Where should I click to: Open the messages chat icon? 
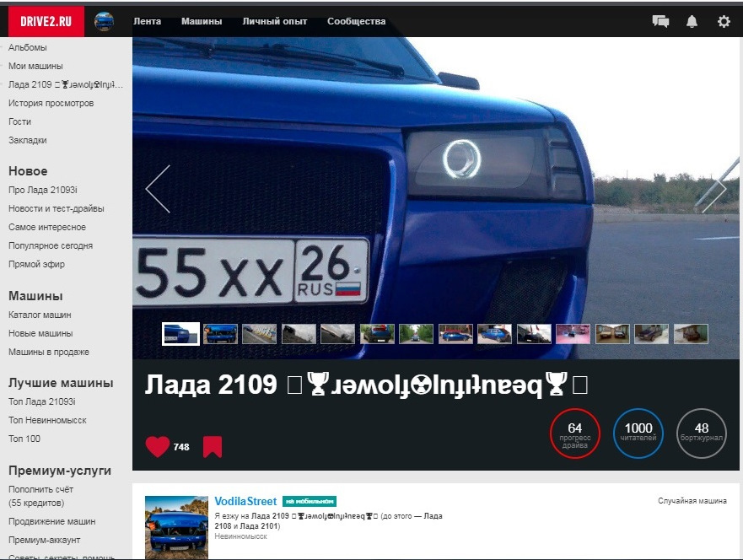point(660,21)
